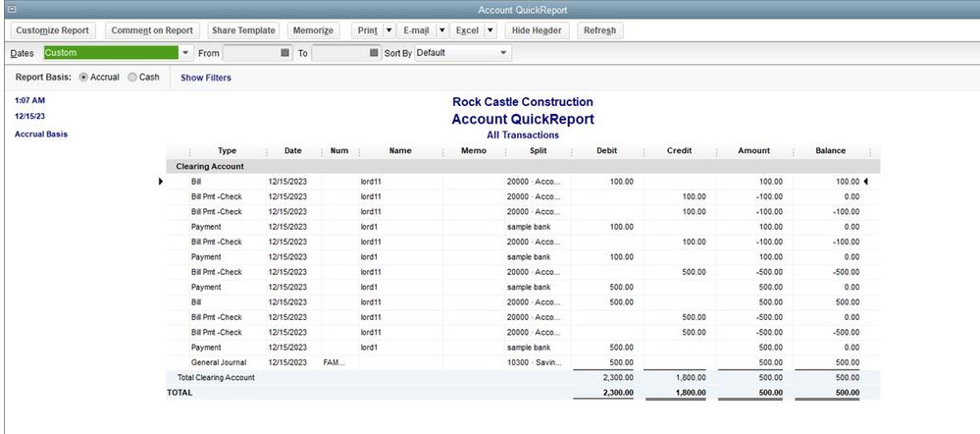
Task: Click the Credit column header
Action: coord(680,150)
